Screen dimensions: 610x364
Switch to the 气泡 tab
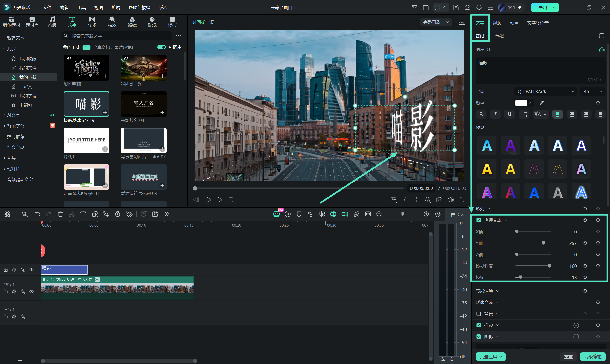[499, 36]
